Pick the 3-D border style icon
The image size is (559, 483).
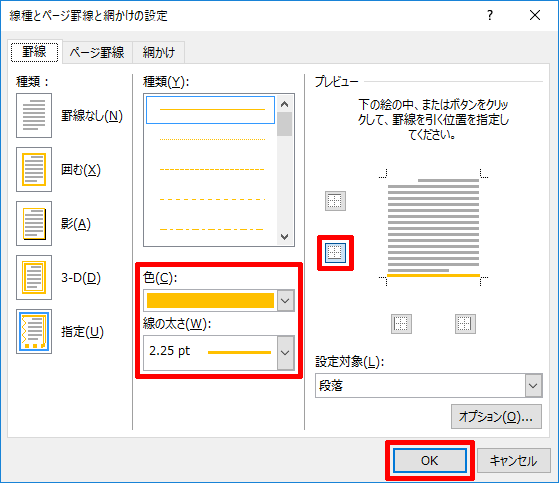tap(34, 277)
